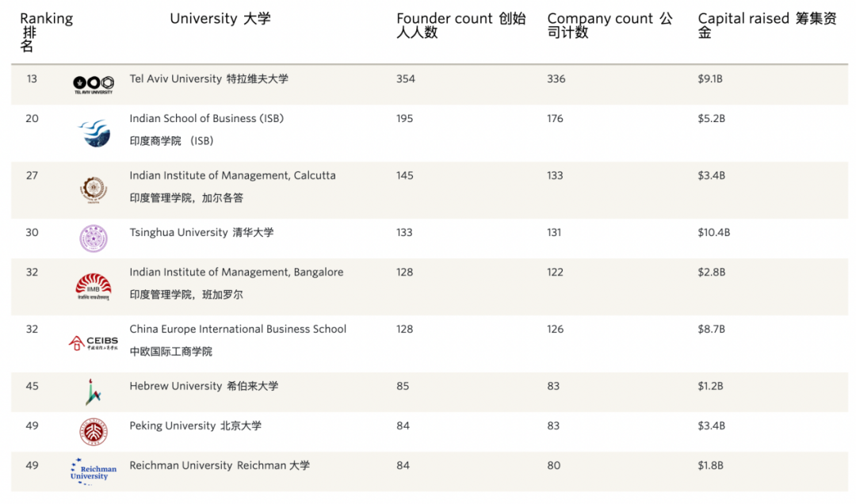Click capital raised $5.2B
The image size is (856, 504).
pos(711,119)
